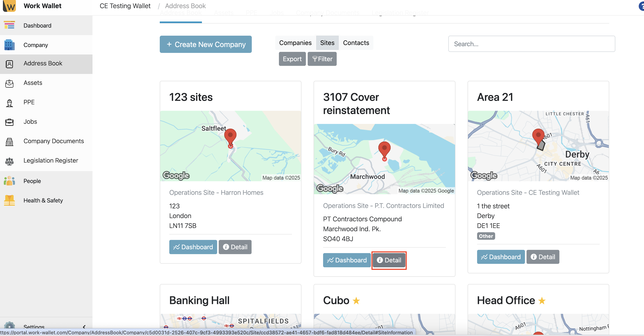Click the Area 21 card title
Image resolution: width=644 pixels, height=336 pixels.
coord(495,97)
